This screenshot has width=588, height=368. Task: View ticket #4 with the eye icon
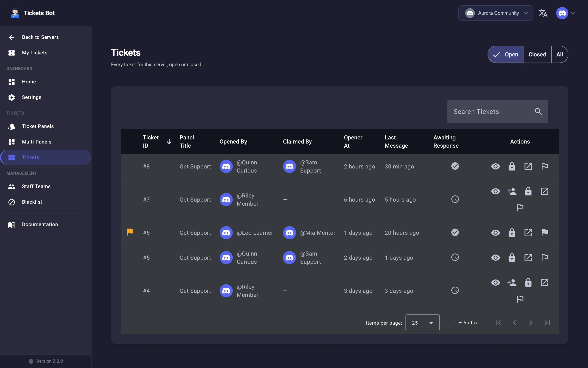496,283
